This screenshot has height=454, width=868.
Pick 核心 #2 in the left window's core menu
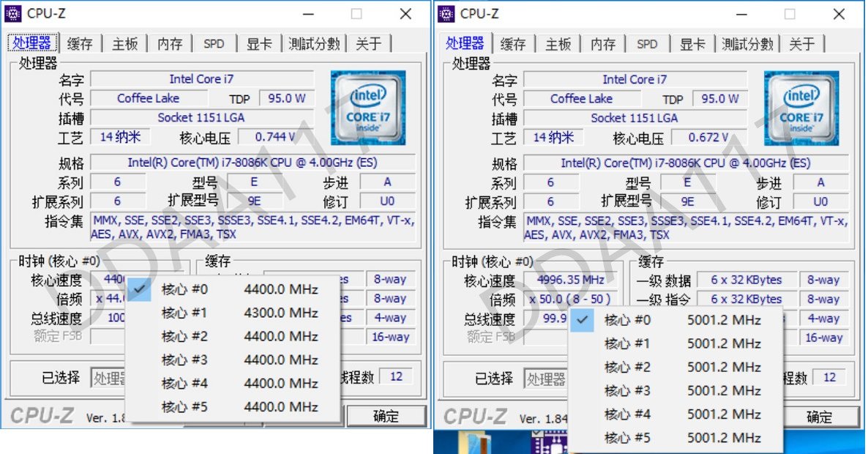[x=233, y=336]
